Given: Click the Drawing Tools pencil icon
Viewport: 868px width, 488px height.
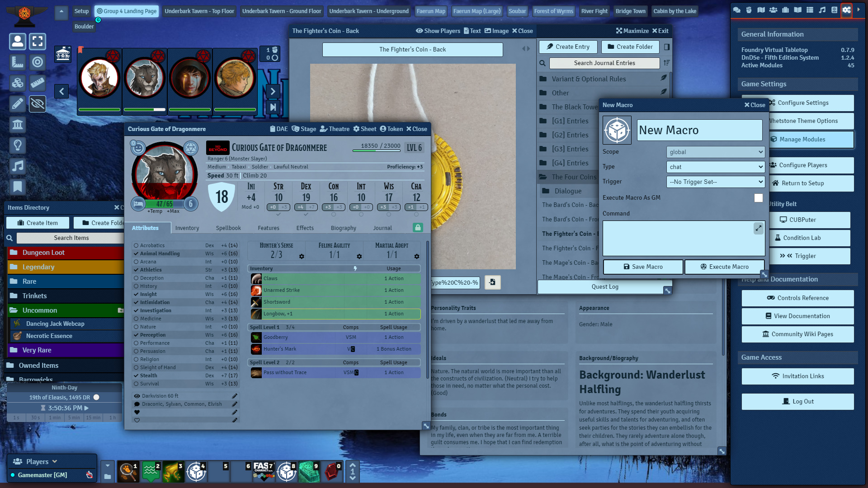Looking at the screenshot, I should tap(17, 103).
